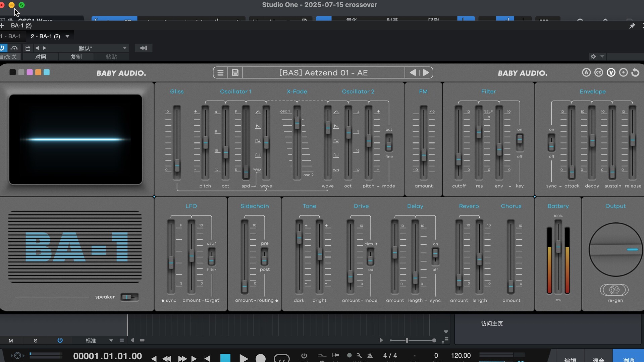Viewport: 644px width, 362px height.
Task: Pin the plugin window with pushpin icon
Action: click(x=632, y=26)
